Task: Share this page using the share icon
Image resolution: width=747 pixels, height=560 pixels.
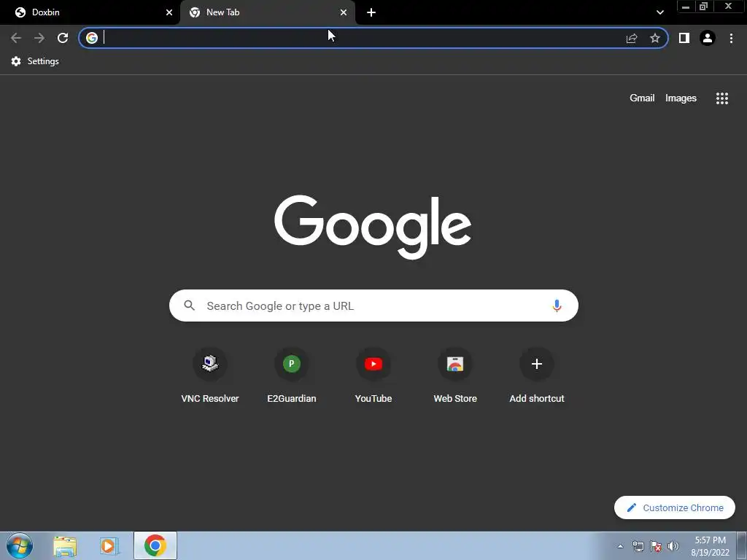Action: click(x=632, y=38)
